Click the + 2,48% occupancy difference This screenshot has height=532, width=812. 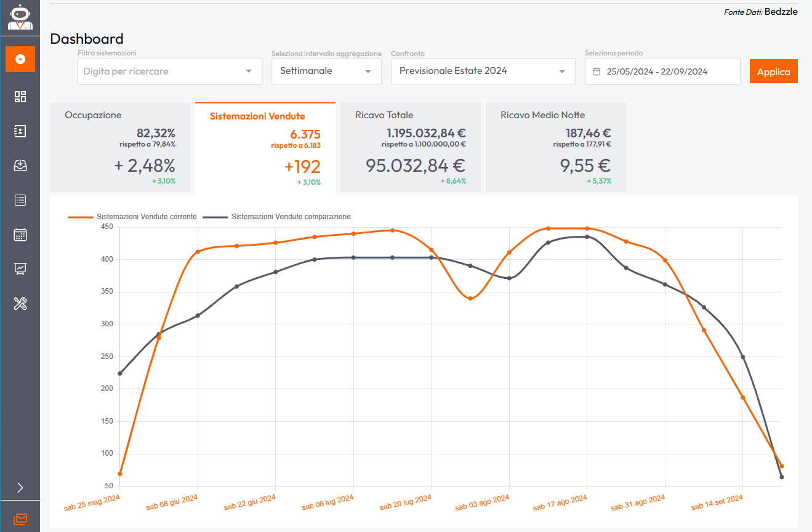tap(145, 165)
